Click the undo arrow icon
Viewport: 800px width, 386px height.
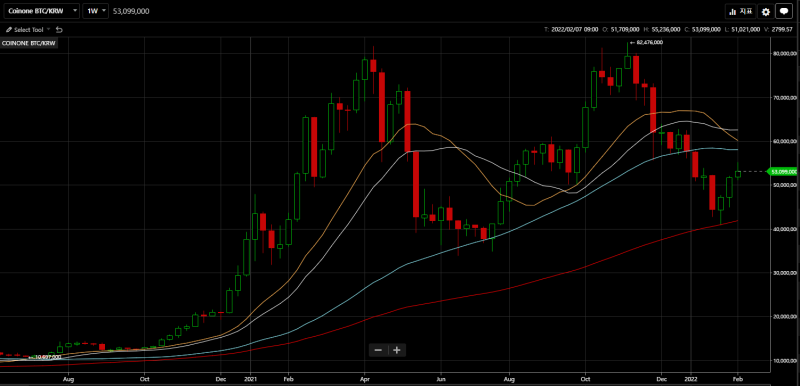click(x=59, y=30)
